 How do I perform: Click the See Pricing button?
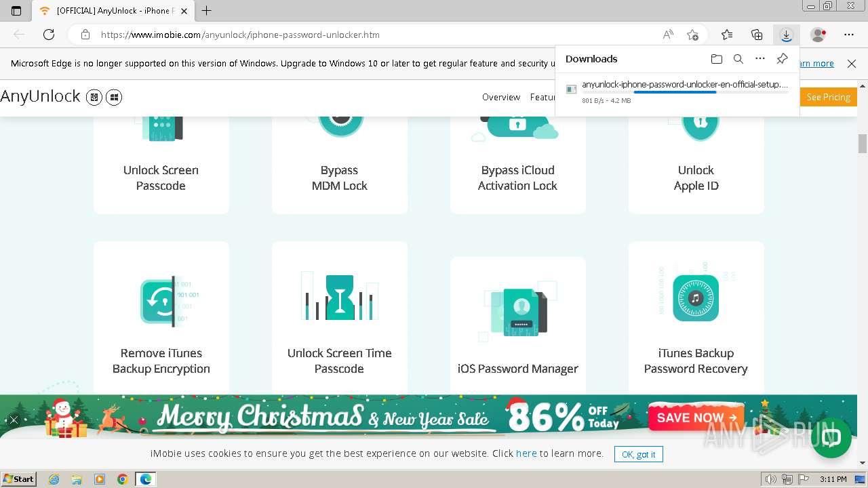828,97
